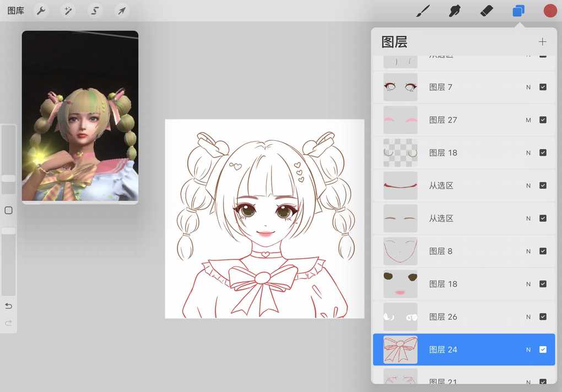Tap the eyes thumbnail of 图层 7
This screenshot has height=392, width=562.
coord(401,87)
